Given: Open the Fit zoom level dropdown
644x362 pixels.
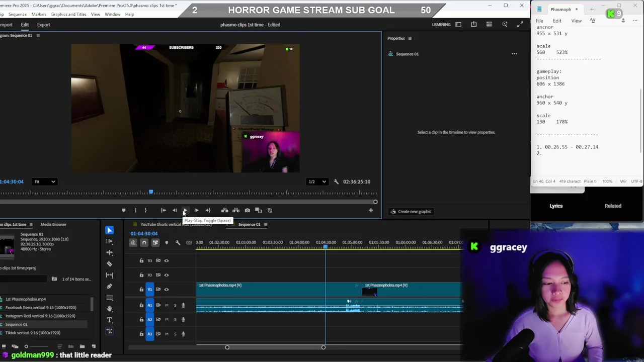Looking at the screenshot, I should (44, 182).
